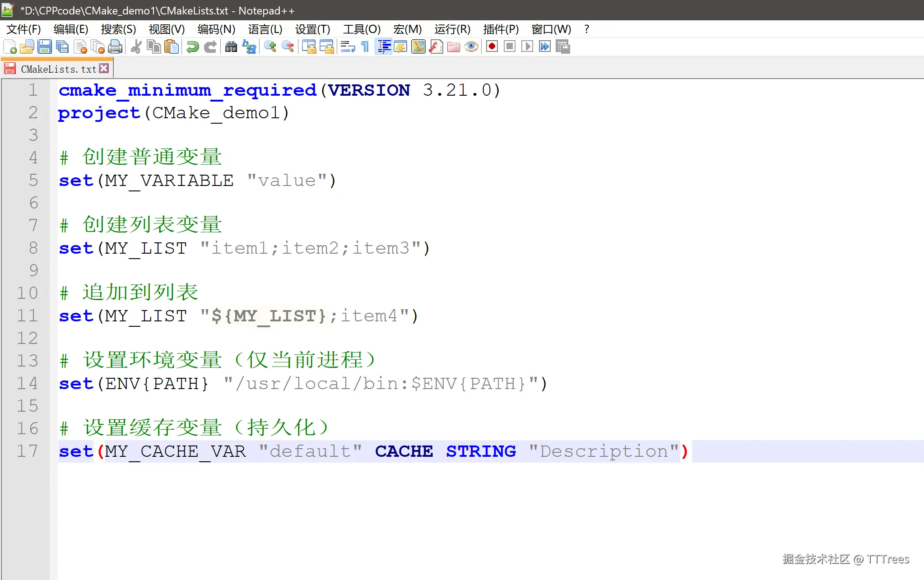The width and height of the screenshot is (924, 580).
Task: Open the 插件(P) plugins menu
Action: pyautogui.click(x=500, y=29)
